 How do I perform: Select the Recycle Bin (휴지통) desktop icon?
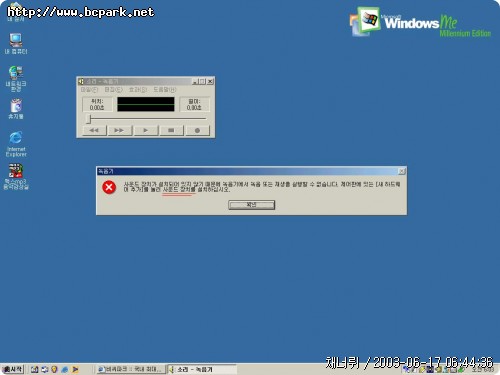[x=16, y=109]
